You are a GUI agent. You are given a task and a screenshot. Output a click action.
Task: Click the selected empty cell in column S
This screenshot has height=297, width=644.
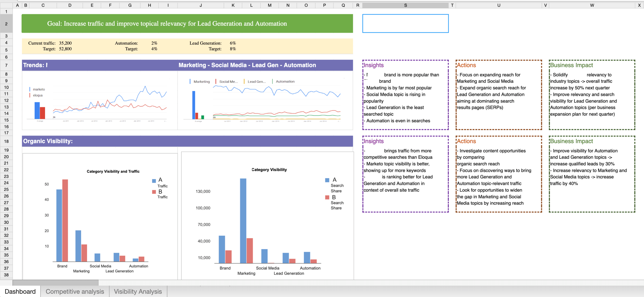[x=405, y=23]
